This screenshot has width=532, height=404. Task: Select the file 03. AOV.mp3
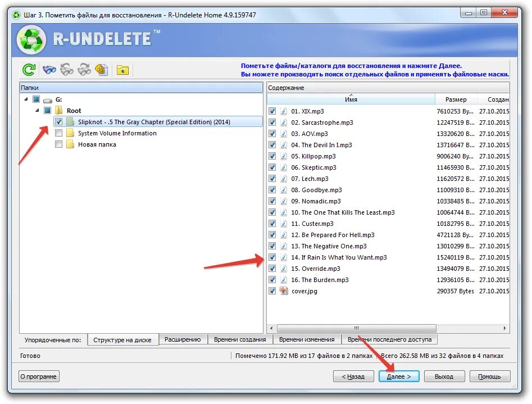click(310, 133)
